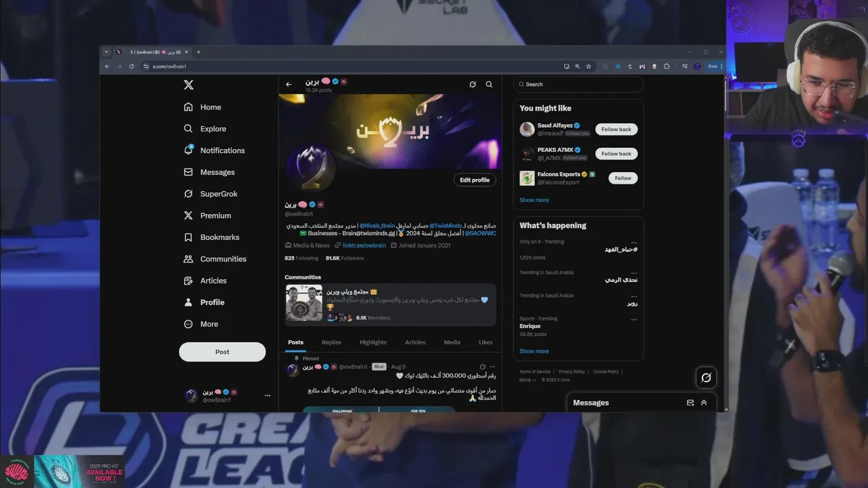Open the profile banner image

click(x=390, y=131)
